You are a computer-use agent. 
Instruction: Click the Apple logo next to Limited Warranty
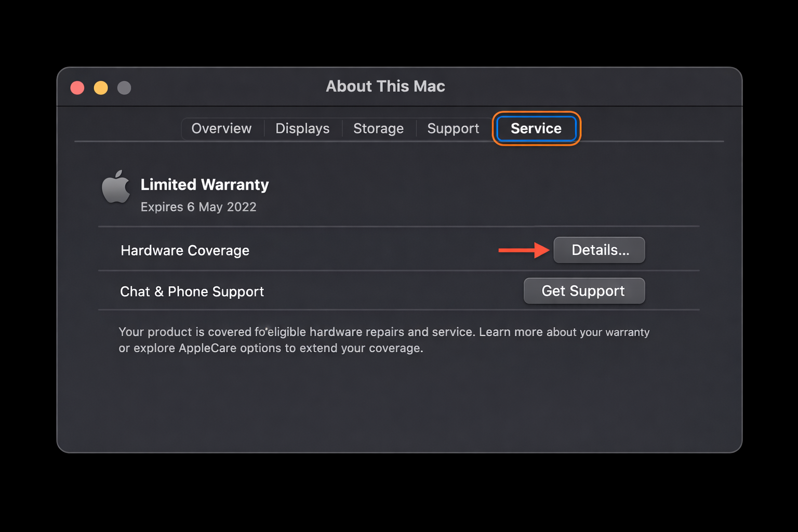point(116,188)
